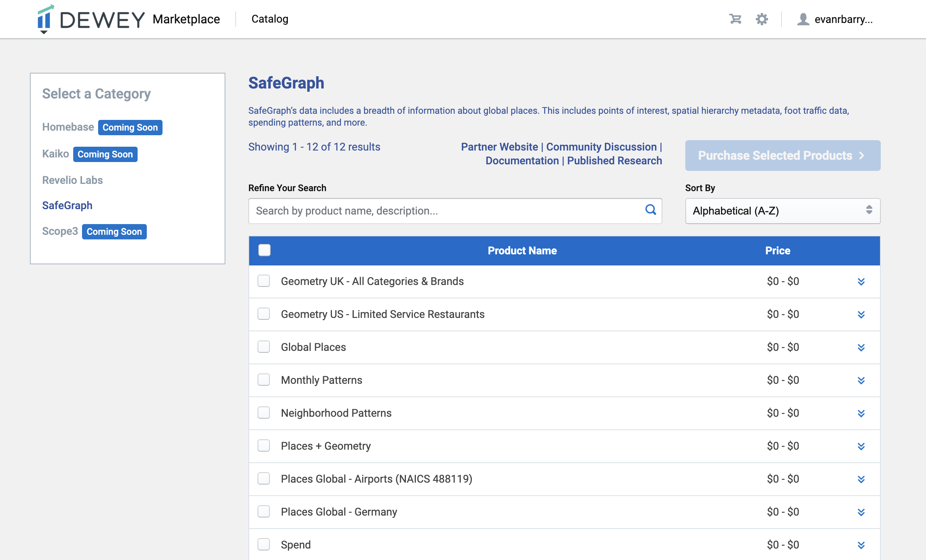Select the Revelio Labs category
926x560 pixels.
pos(72,180)
